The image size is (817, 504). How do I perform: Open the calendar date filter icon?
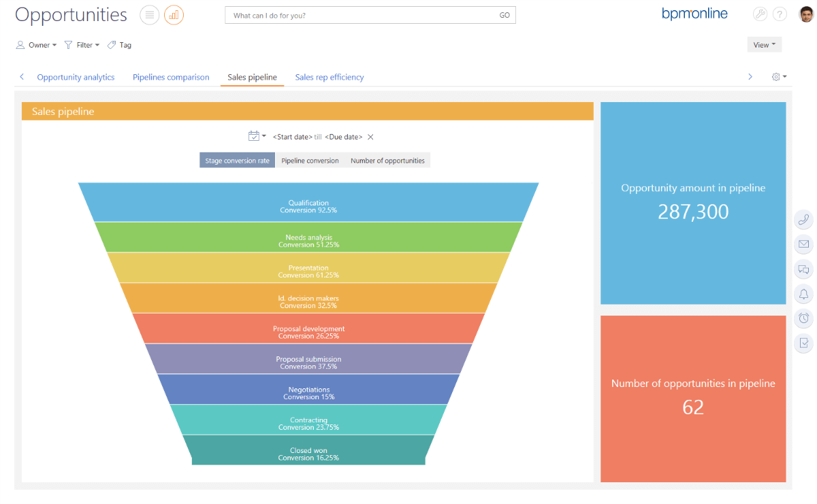(x=255, y=136)
